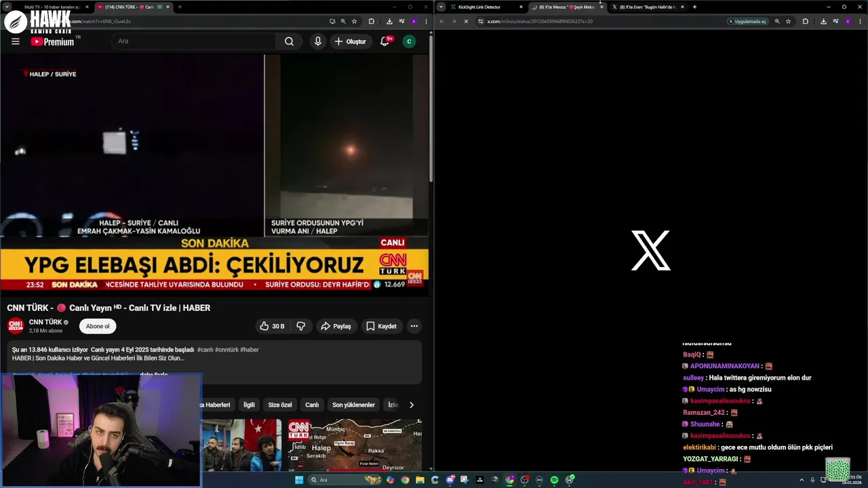Open Google Chrome from the taskbar
This screenshot has height=488, width=868.
[x=405, y=480]
